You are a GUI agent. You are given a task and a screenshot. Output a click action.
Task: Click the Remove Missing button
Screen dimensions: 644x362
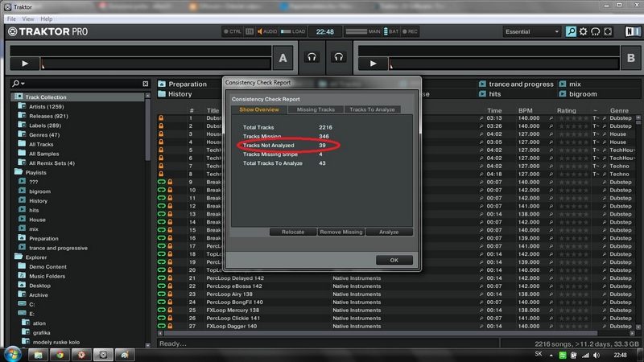coord(341,232)
